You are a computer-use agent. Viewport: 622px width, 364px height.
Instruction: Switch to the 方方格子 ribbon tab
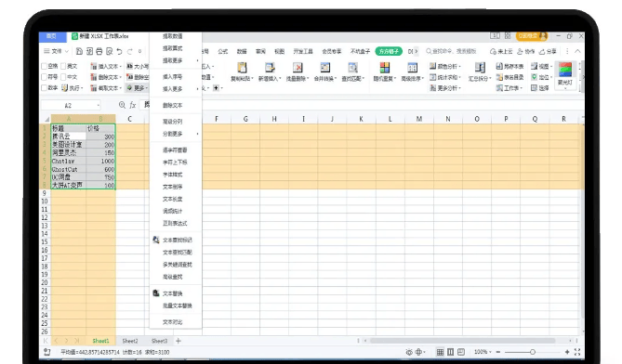pos(389,51)
